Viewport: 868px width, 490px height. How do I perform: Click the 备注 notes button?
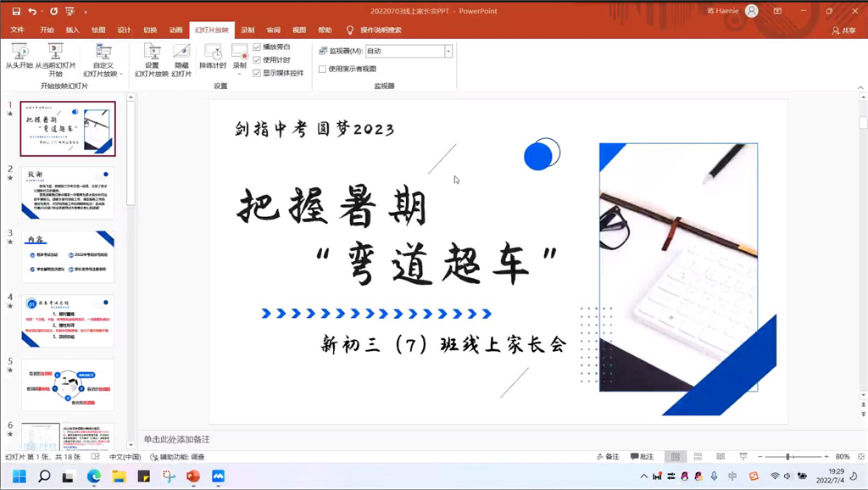607,457
